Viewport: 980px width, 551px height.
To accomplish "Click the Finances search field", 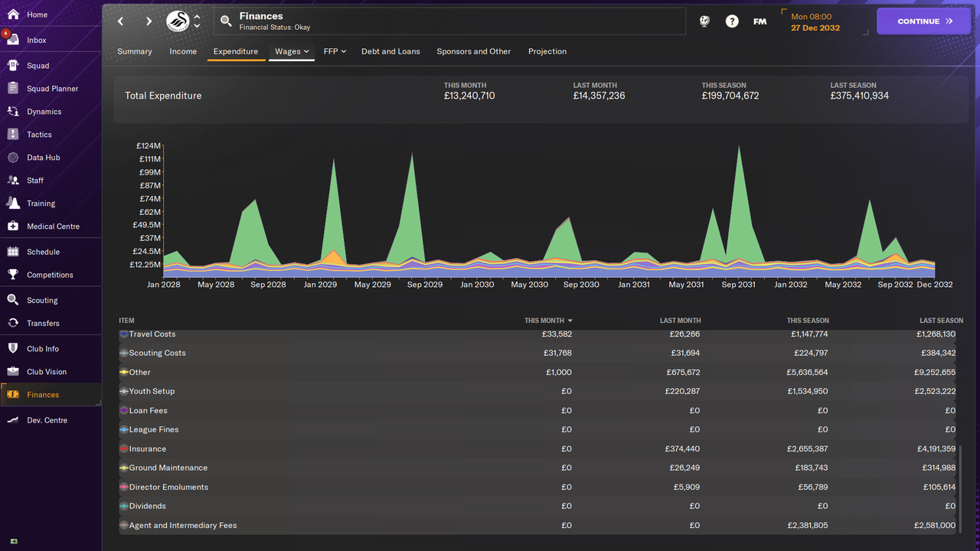I will [x=450, y=21].
